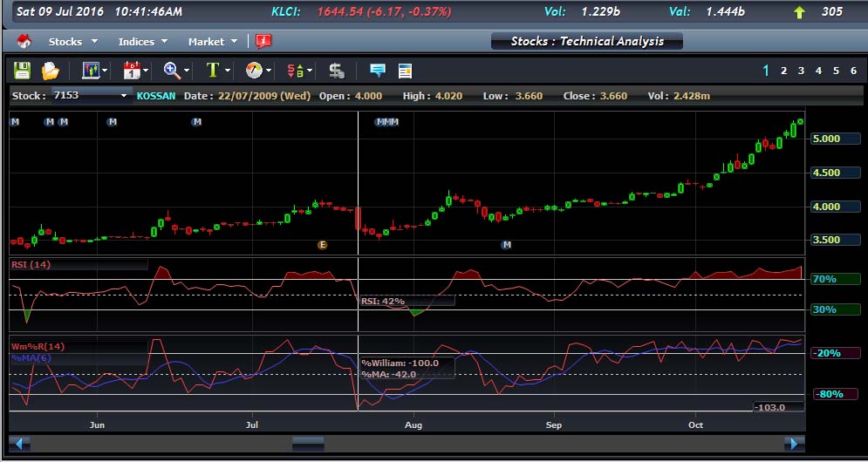Open the text tool dropdown arrow
Screen dimensions: 868x462
click(x=227, y=71)
